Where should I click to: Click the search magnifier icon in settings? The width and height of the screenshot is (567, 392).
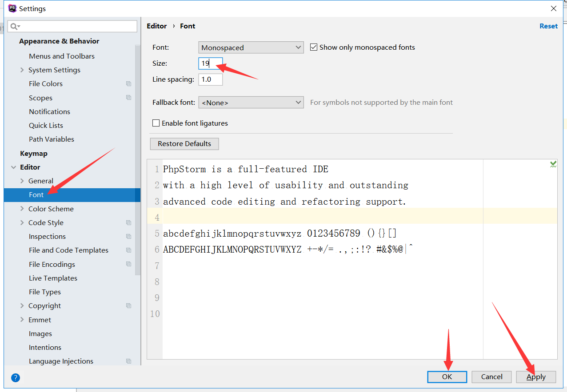click(15, 26)
